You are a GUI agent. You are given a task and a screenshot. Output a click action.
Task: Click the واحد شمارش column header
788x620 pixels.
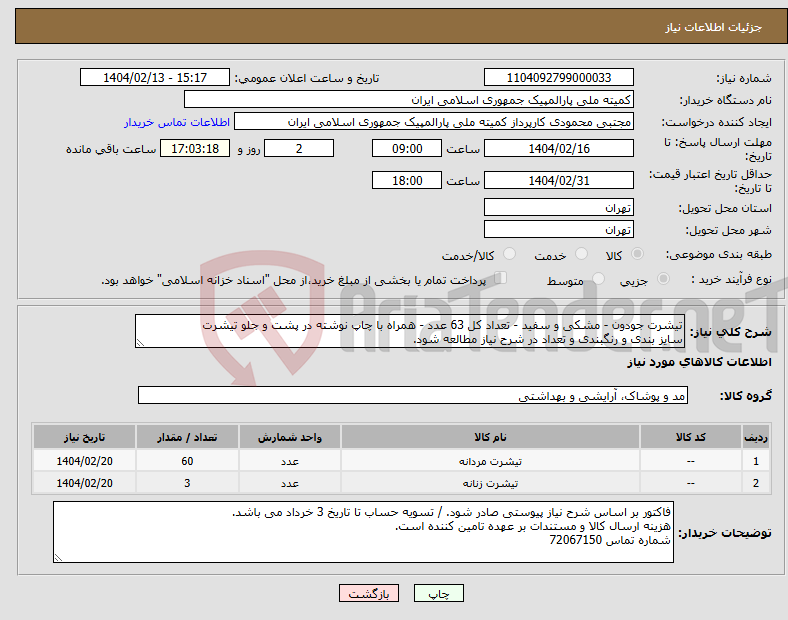tap(290, 437)
